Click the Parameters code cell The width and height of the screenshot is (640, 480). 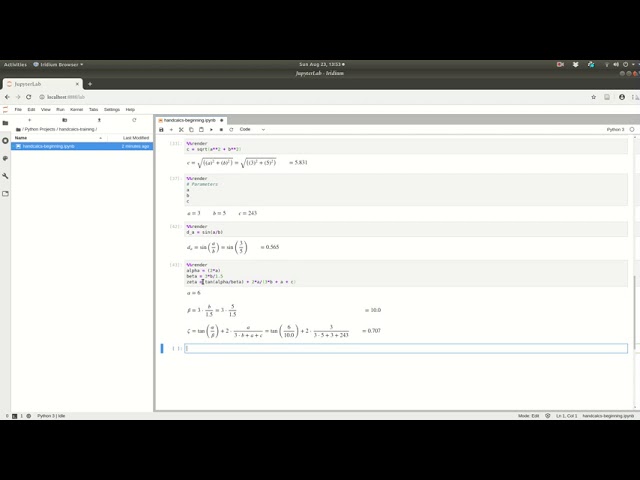tap(406, 190)
